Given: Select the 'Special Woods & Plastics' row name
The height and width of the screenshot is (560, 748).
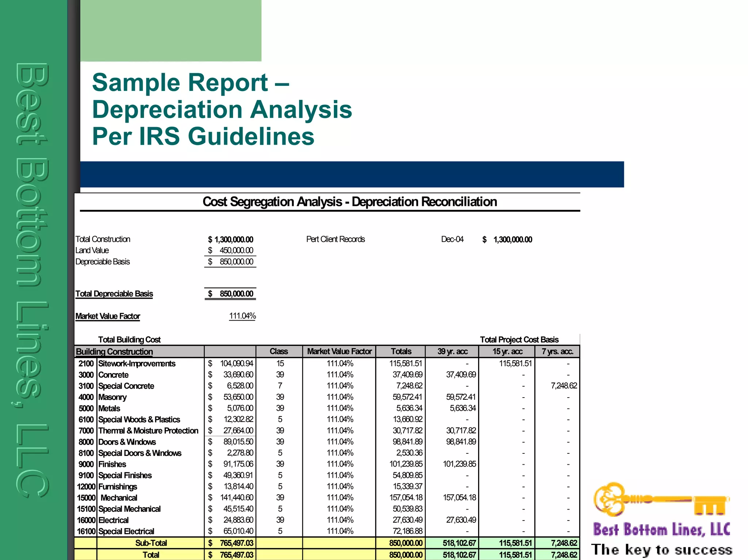Looking at the screenshot, I should click(139, 419).
